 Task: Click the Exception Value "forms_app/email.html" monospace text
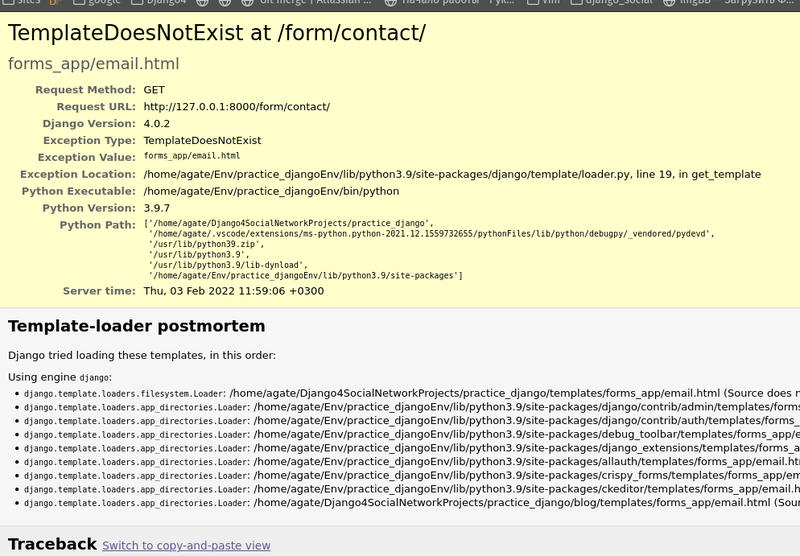click(192, 156)
